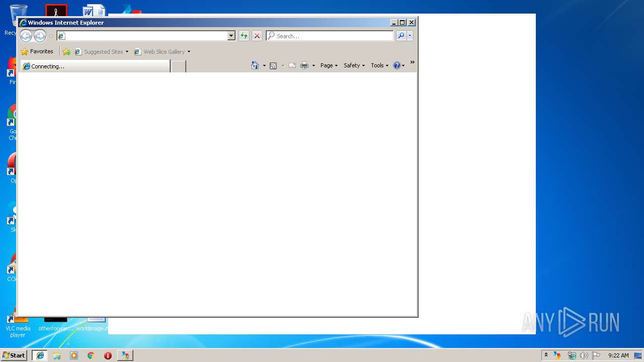Image resolution: width=644 pixels, height=362 pixels.
Task: Click the Read Mail envelope icon
Action: pyautogui.click(x=292, y=65)
